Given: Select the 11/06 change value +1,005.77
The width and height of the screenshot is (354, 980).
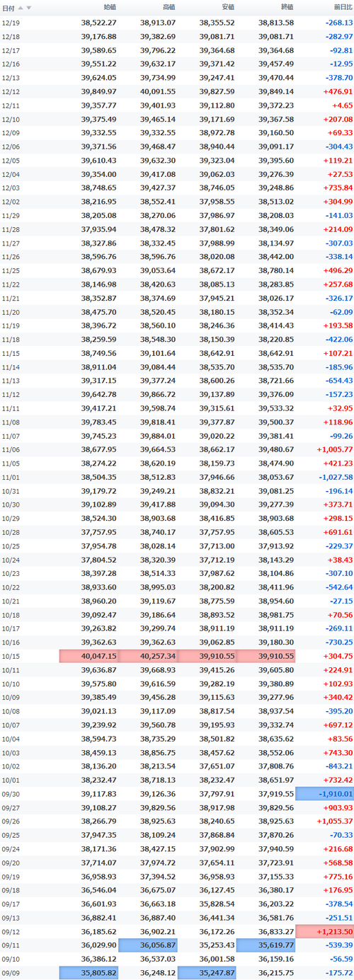Looking at the screenshot, I should click(329, 448).
